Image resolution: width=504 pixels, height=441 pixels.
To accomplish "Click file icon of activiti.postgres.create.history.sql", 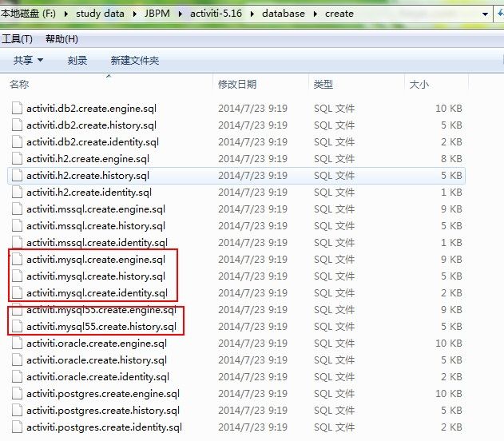I will point(17,410).
